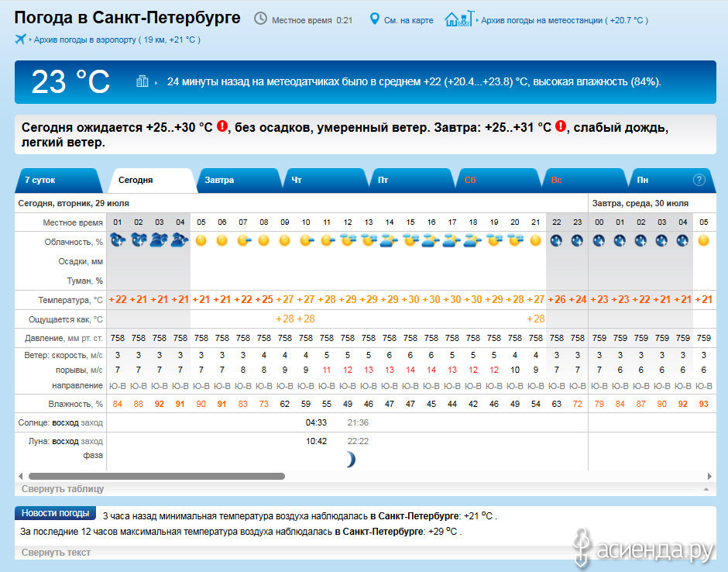The width and height of the screenshot is (728, 572).
Task: Click the night moon icon for hour 23
Action: click(x=577, y=241)
